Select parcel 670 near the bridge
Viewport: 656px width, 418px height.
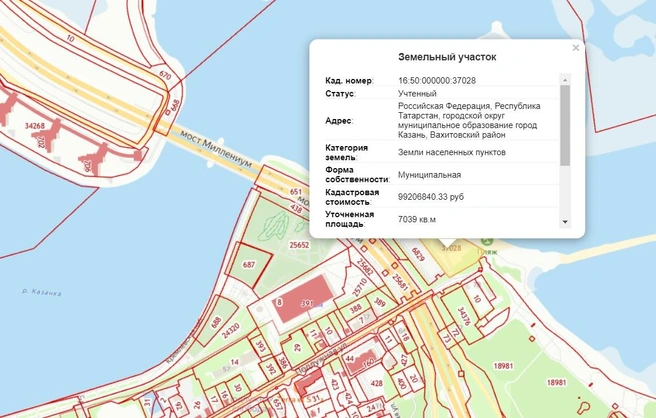[165, 75]
